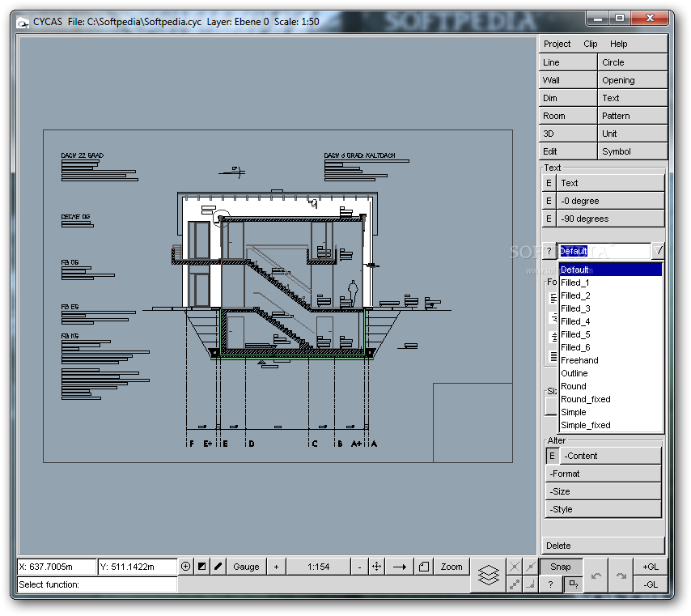691x616 pixels.
Task: Switch to the Pattern tool panel
Action: [633, 116]
